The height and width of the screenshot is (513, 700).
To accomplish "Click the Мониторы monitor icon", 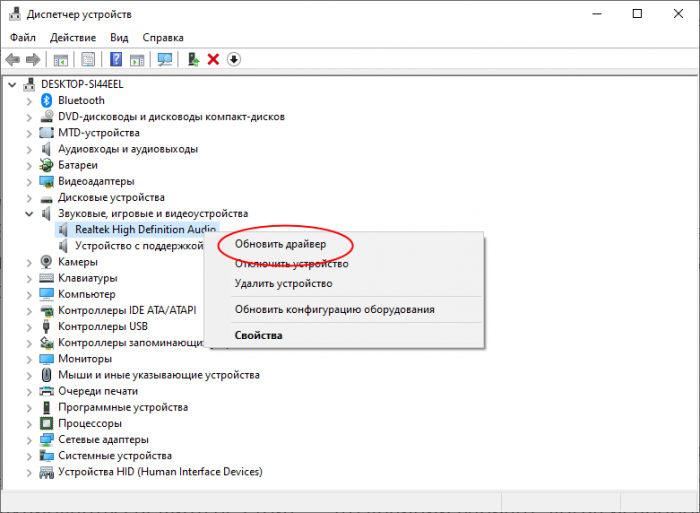I will click(46, 359).
